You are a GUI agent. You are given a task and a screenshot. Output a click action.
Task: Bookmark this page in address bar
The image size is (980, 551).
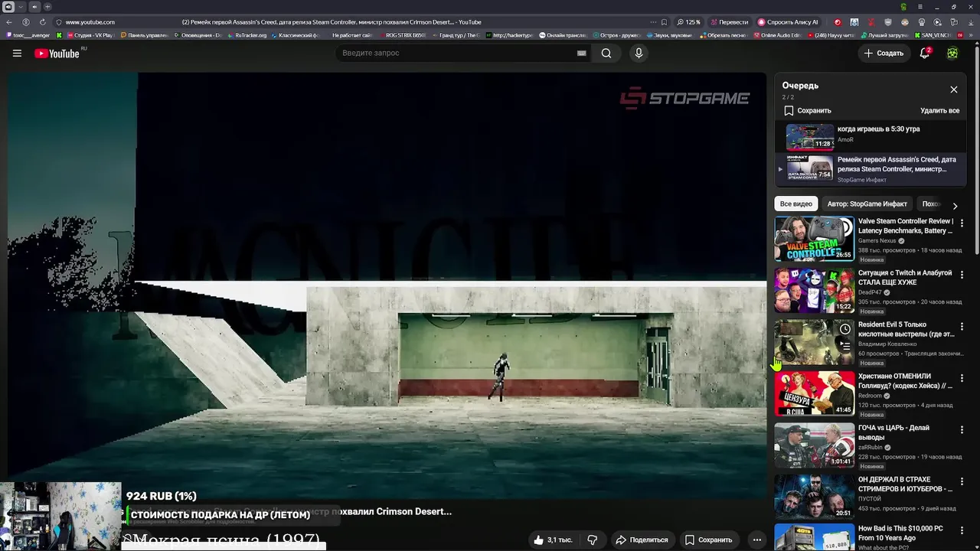click(664, 22)
